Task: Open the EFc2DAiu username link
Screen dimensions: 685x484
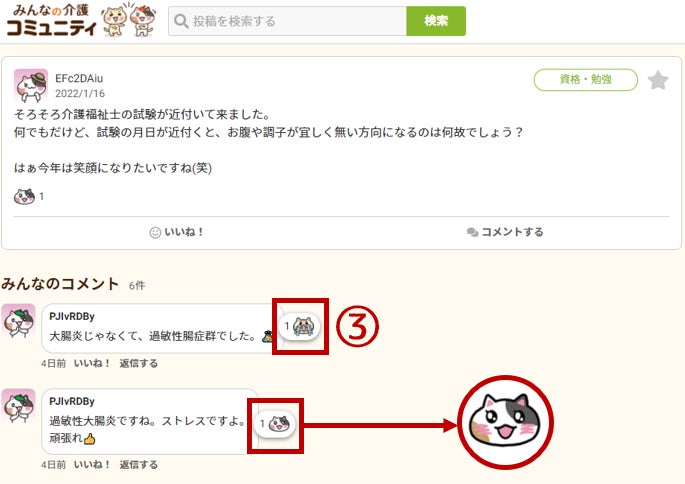Action: pos(79,79)
